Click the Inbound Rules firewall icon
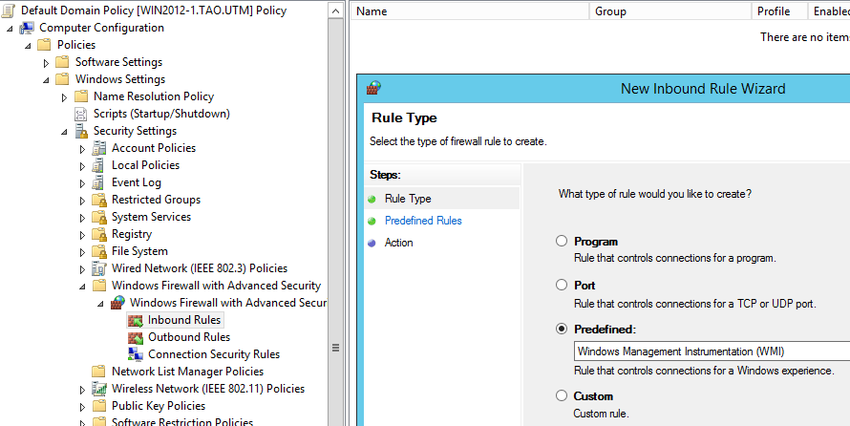 click(135, 320)
